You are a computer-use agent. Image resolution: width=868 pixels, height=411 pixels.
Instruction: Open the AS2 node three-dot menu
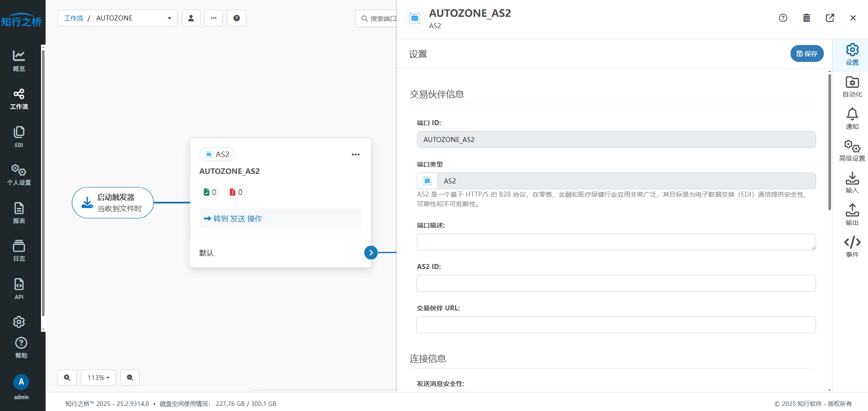click(x=355, y=155)
